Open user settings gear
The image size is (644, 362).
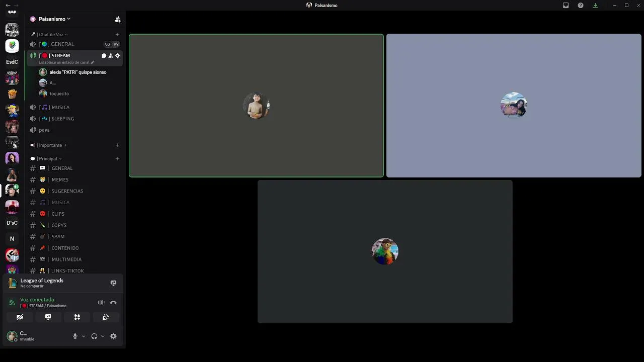[x=113, y=336]
